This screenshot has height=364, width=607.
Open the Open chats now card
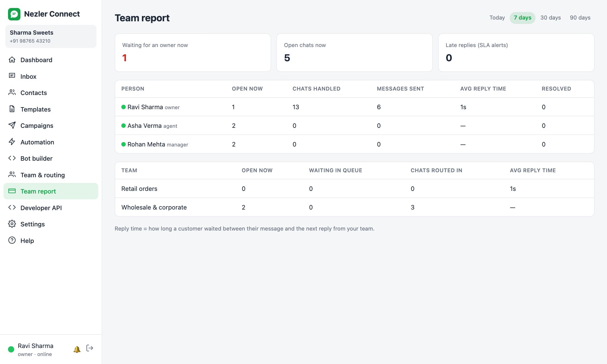pyautogui.click(x=354, y=52)
